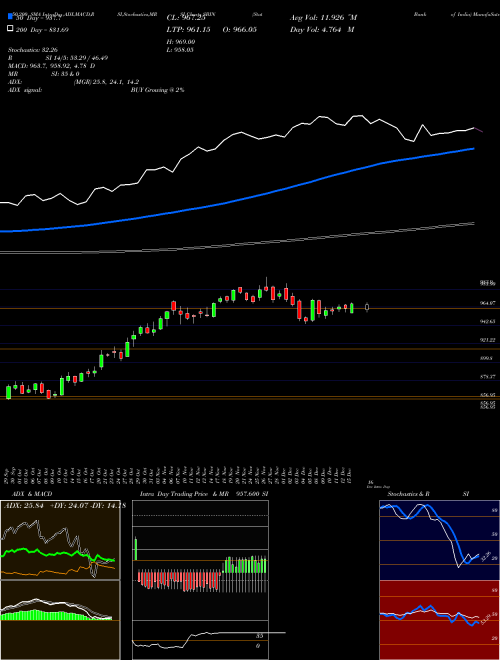Click the '0' label in MR panel

pyautogui.click(x=258, y=645)
